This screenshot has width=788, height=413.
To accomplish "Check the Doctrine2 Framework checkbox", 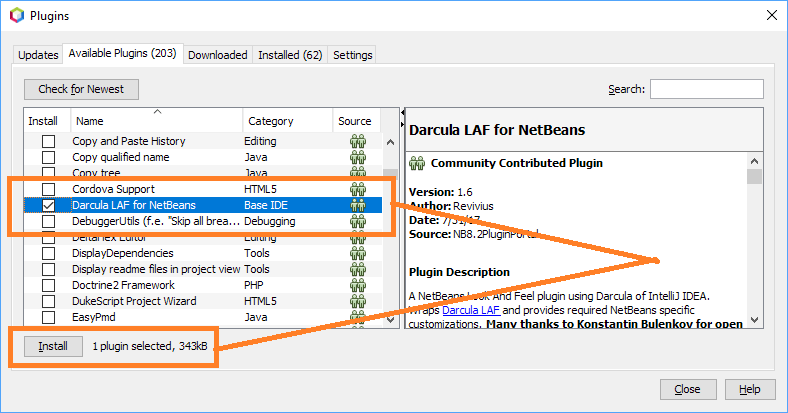I will coord(48,285).
